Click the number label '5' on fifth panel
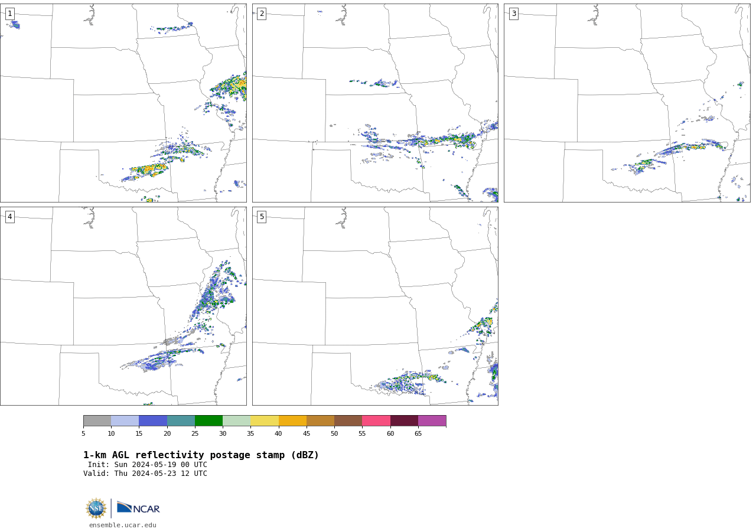Screen dimensions: 756x532 (262, 217)
